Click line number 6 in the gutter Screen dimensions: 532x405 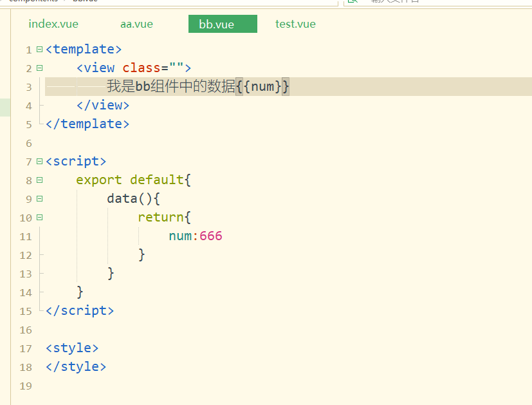(x=29, y=143)
